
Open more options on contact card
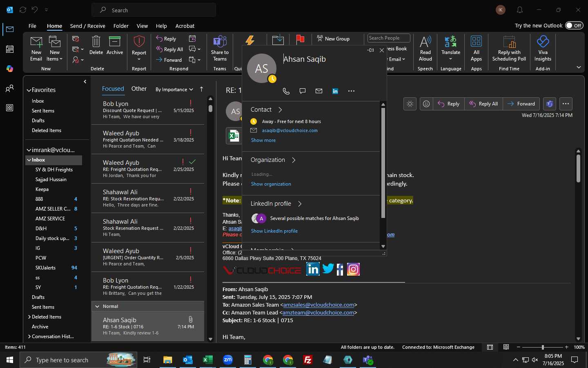[351, 91]
